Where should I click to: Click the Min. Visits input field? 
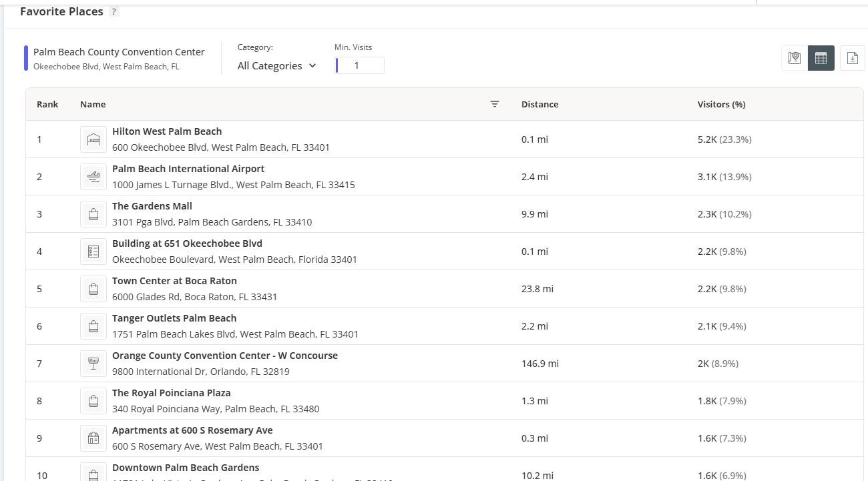pyautogui.click(x=360, y=65)
